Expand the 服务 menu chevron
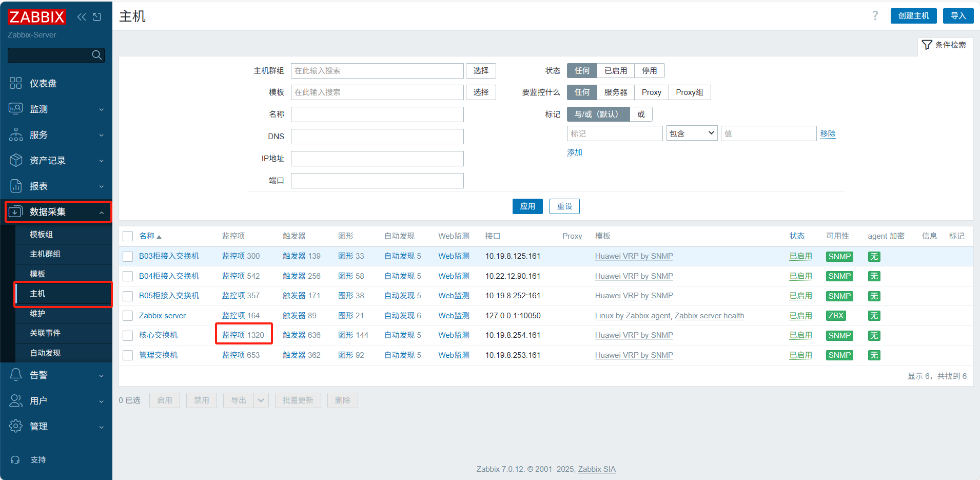980x480 pixels. [x=102, y=135]
